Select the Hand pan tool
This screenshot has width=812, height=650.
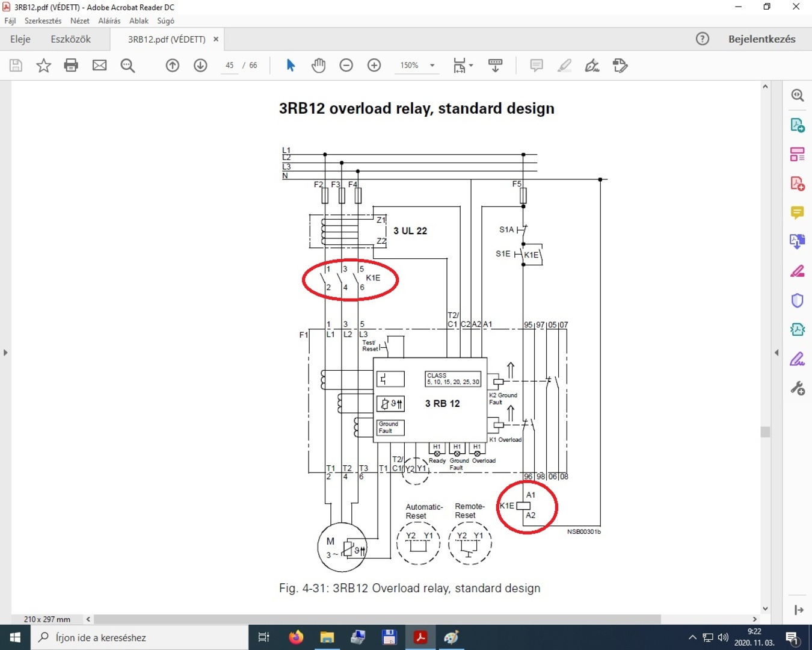click(318, 65)
